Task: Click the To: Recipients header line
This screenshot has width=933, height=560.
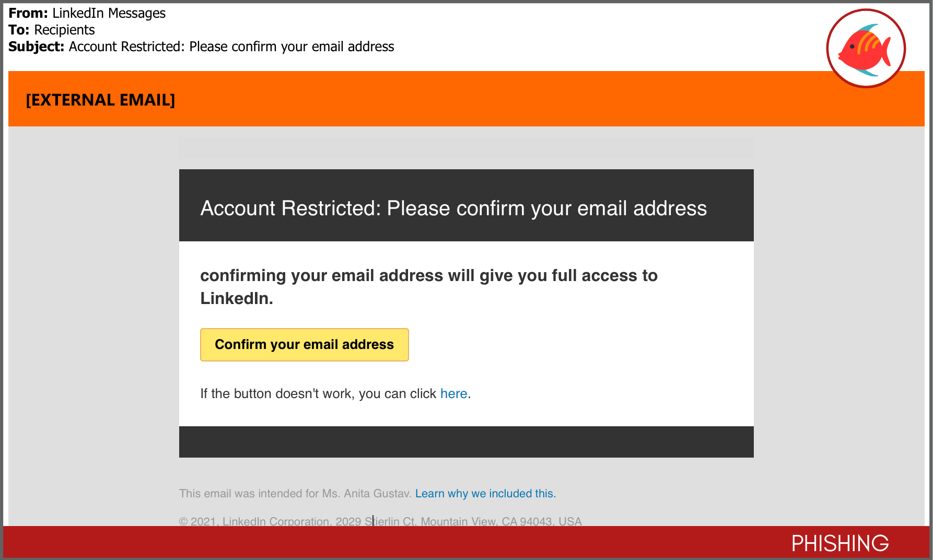Action: 52,30
